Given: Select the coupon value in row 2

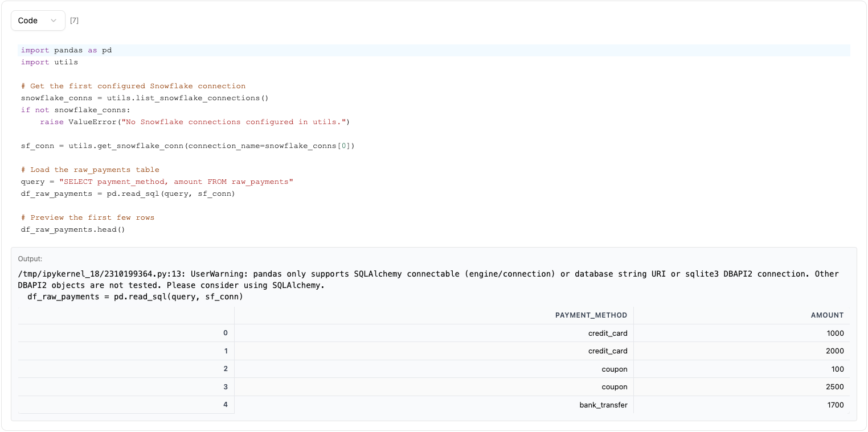Looking at the screenshot, I should pos(615,369).
